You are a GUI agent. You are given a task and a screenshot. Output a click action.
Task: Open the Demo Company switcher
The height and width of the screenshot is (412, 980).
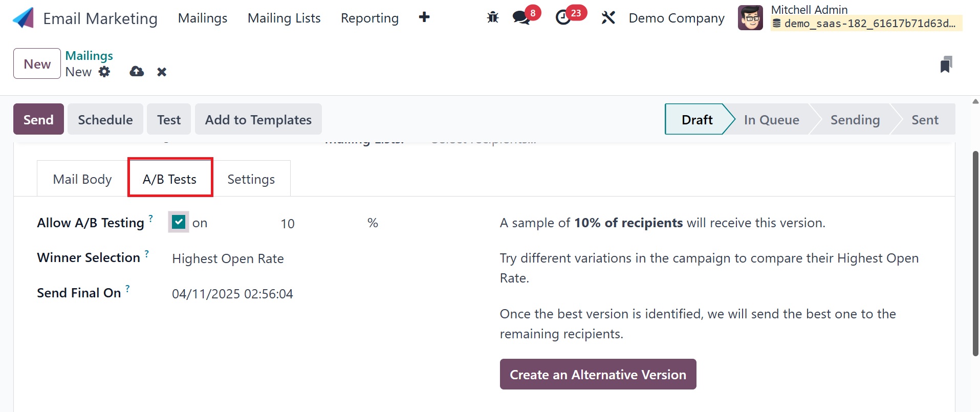(676, 18)
